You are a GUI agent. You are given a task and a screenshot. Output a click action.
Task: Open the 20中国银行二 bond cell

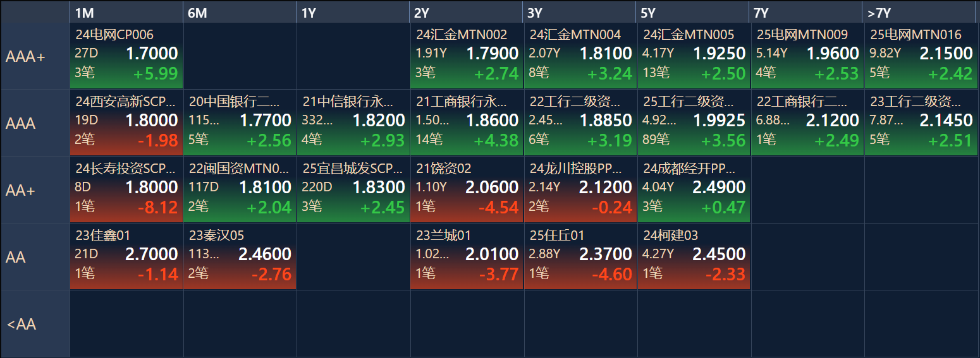(240, 124)
